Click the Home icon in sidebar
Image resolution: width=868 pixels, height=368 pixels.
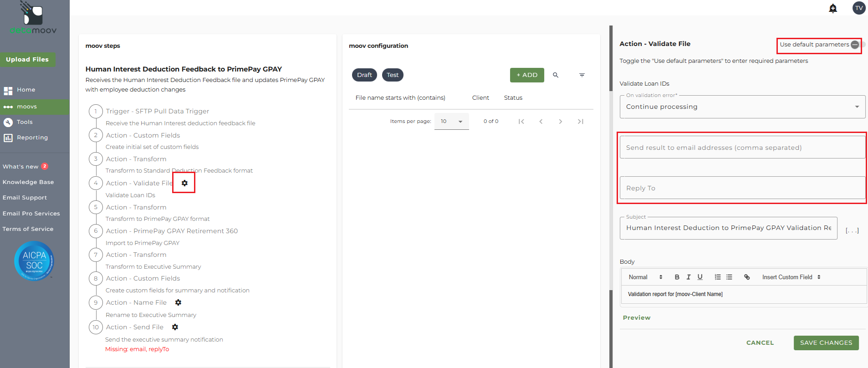8,91
